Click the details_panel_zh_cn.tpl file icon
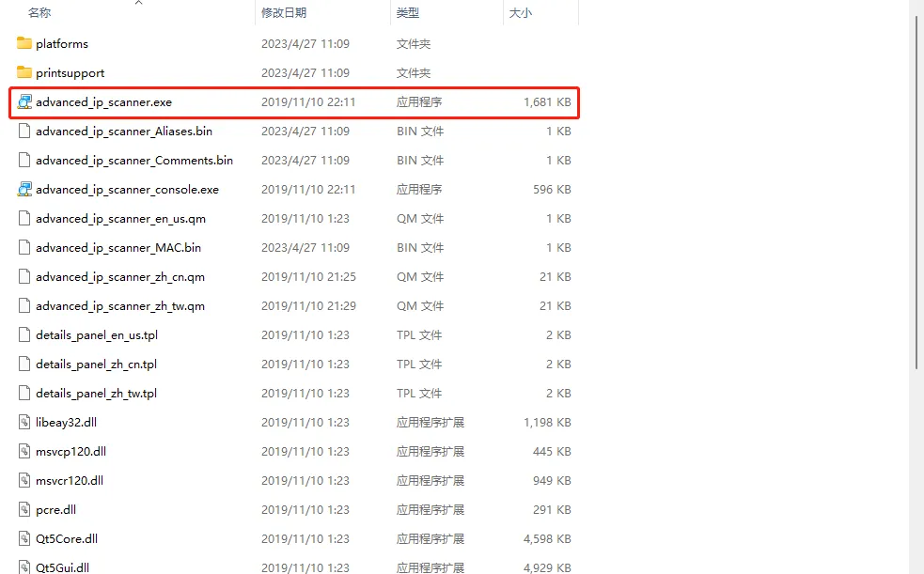The image size is (924, 574). [24, 364]
